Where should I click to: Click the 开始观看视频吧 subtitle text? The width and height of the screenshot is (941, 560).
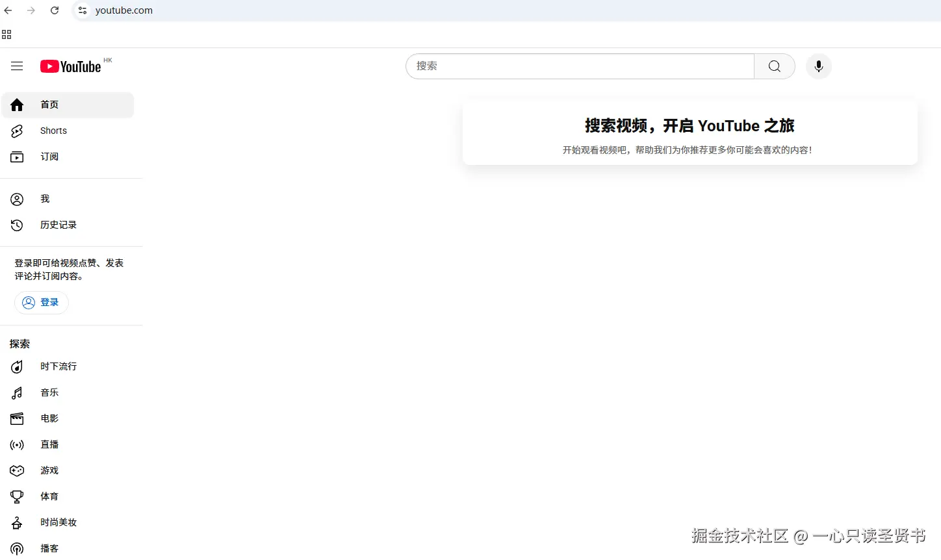[x=688, y=150]
